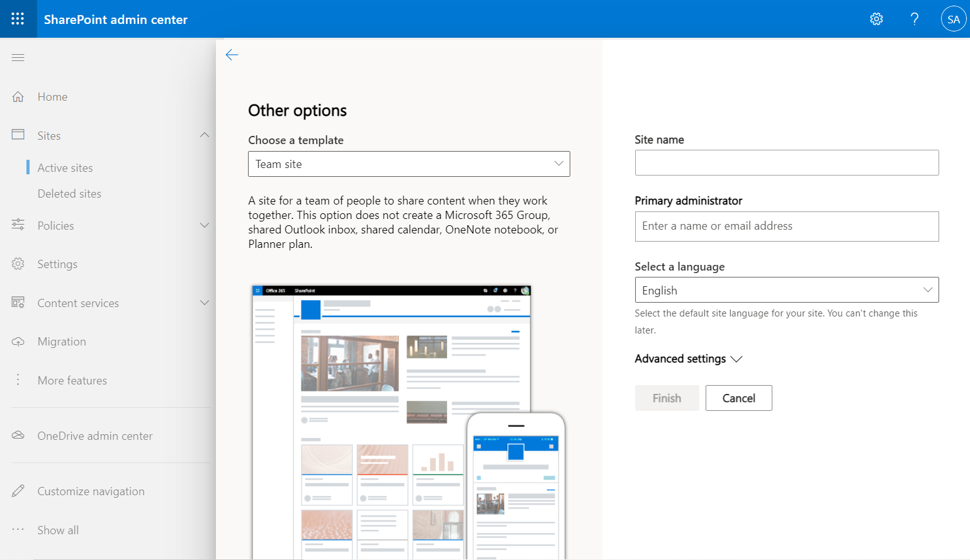Viewport: 970px width, 560px height.
Task: Click the Choose a template label
Action: tap(296, 140)
